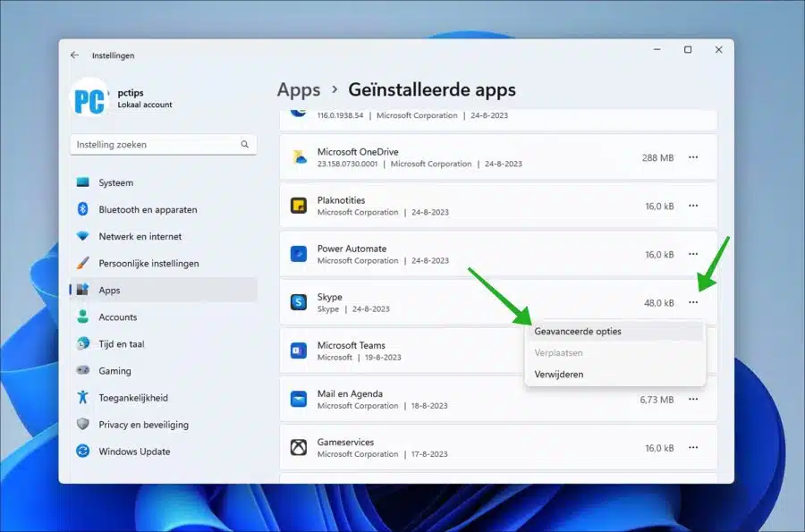Viewport: 805px width, 532px height.
Task: Click the Power Automate app icon
Action: point(299,254)
